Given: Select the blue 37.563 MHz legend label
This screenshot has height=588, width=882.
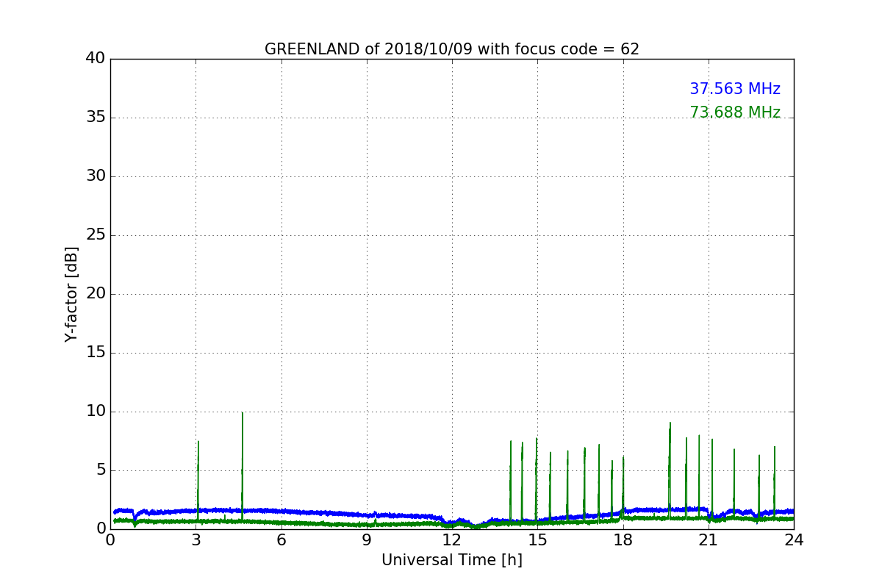Looking at the screenshot, I should tap(735, 89).
